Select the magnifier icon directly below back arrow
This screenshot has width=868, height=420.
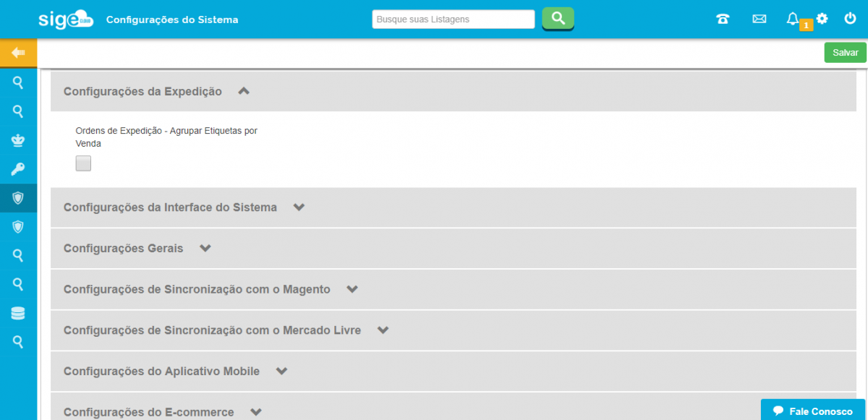(x=18, y=83)
